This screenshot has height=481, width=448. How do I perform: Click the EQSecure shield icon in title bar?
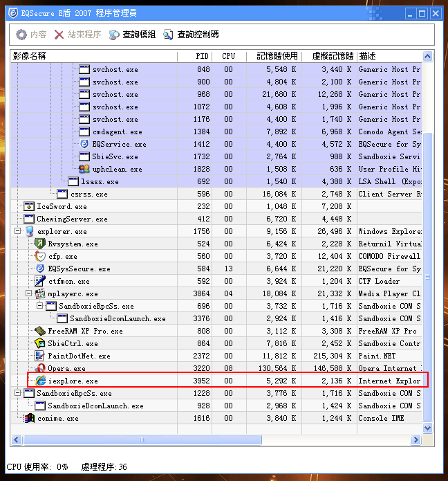pyautogui.click(x=13, y=13)
